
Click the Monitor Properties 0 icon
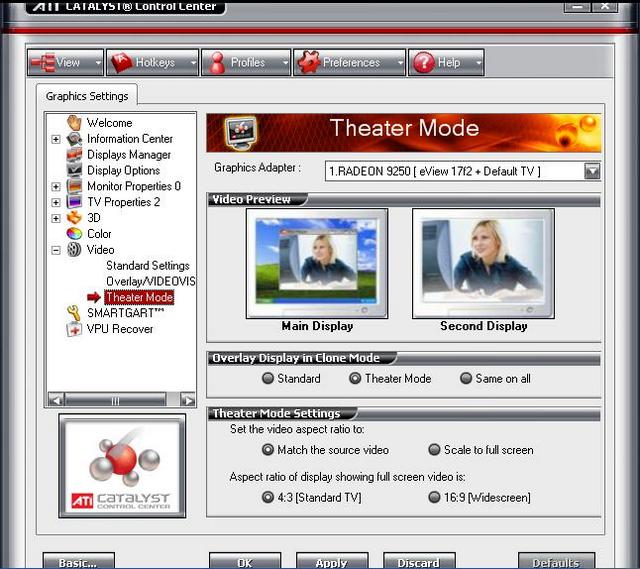(74, 186)
